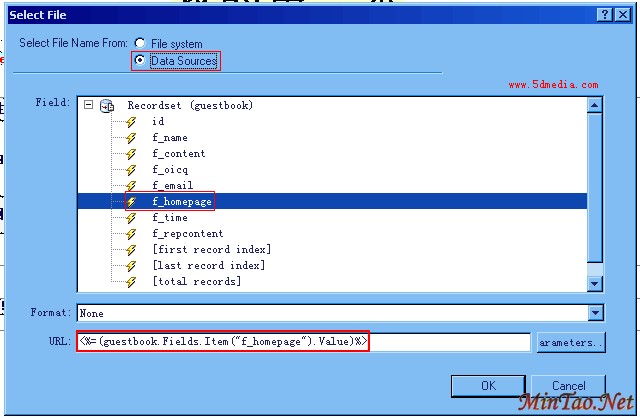Click the lightning icon next to f_oicq
640x418 pixels.
[x=130, y=170]
